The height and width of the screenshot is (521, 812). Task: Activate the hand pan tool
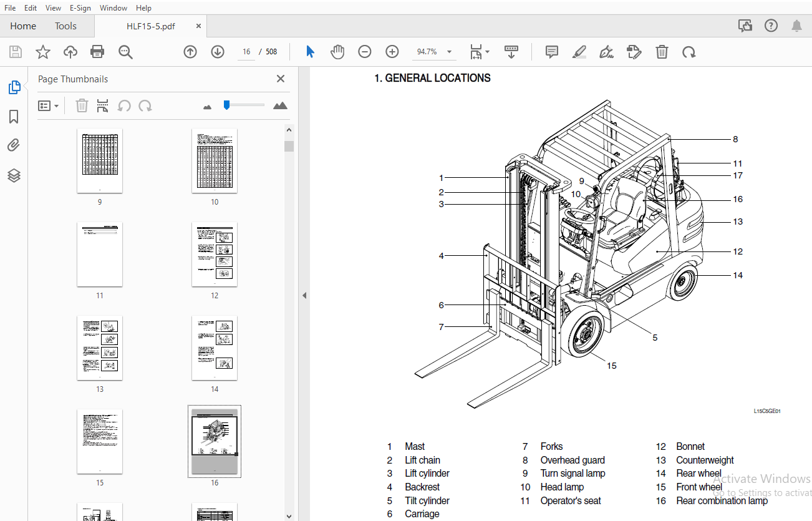[337, 52]
